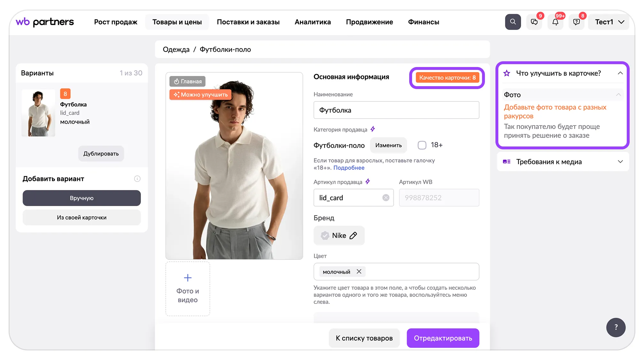Screen dimensions: 644x360
Task: Follow the Подробнее link
Action: [x=349, y=168]
